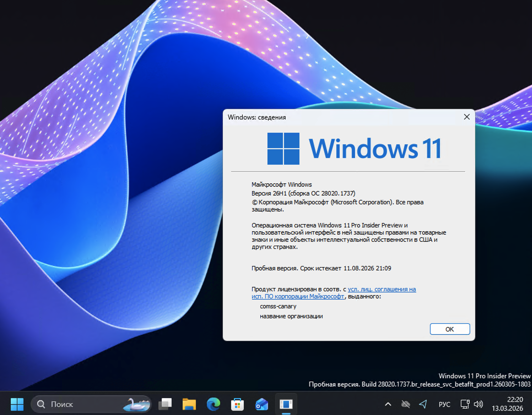Open Outlook from the taskbar
This screenshot has height=415, width=532.
click(x=261, y=404)
